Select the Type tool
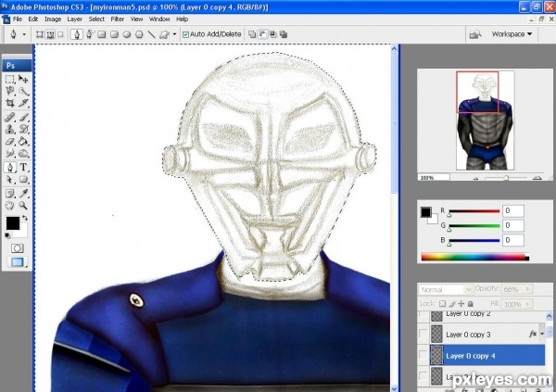This screenshot has width=556, height=392. 23,167
